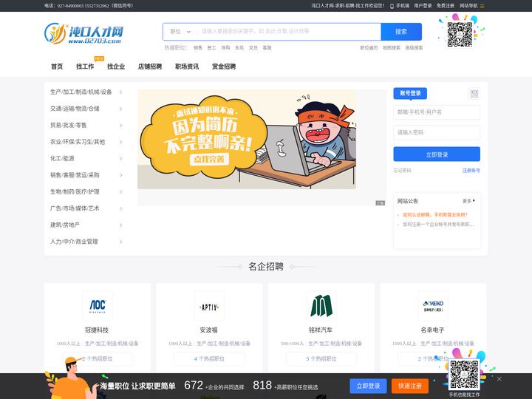
Task: Open 高级搜索 link under search
Action: click(414, 48)
